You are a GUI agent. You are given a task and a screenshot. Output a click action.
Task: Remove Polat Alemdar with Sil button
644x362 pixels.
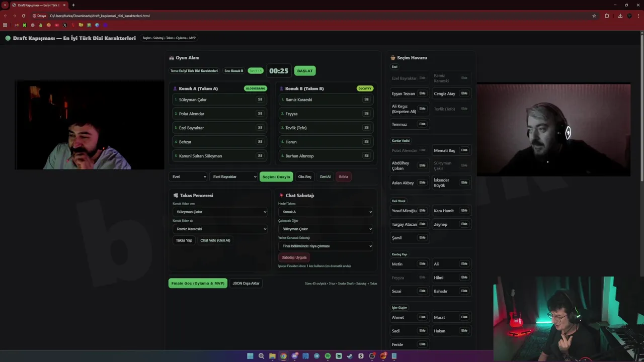point(260,114)
